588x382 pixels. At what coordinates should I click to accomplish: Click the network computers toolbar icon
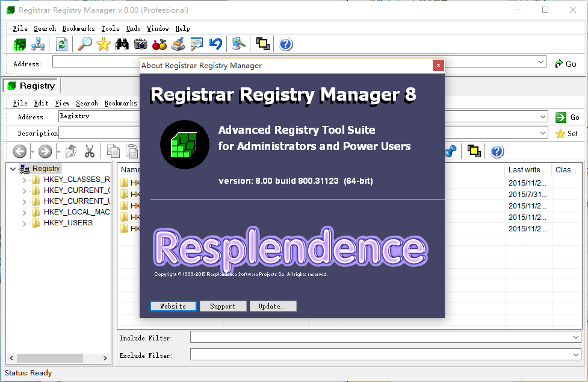tap(39, 44)
